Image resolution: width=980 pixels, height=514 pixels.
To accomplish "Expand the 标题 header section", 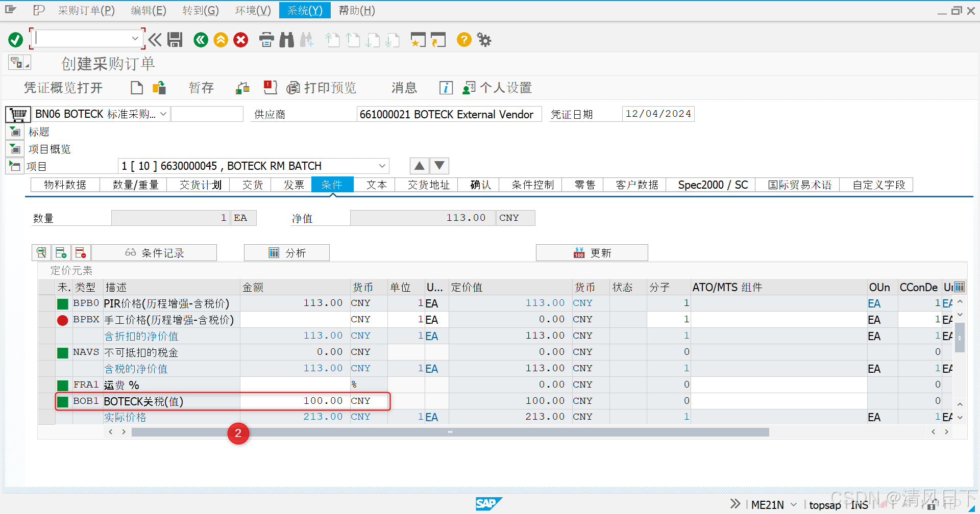I will (x=15, y=132).
